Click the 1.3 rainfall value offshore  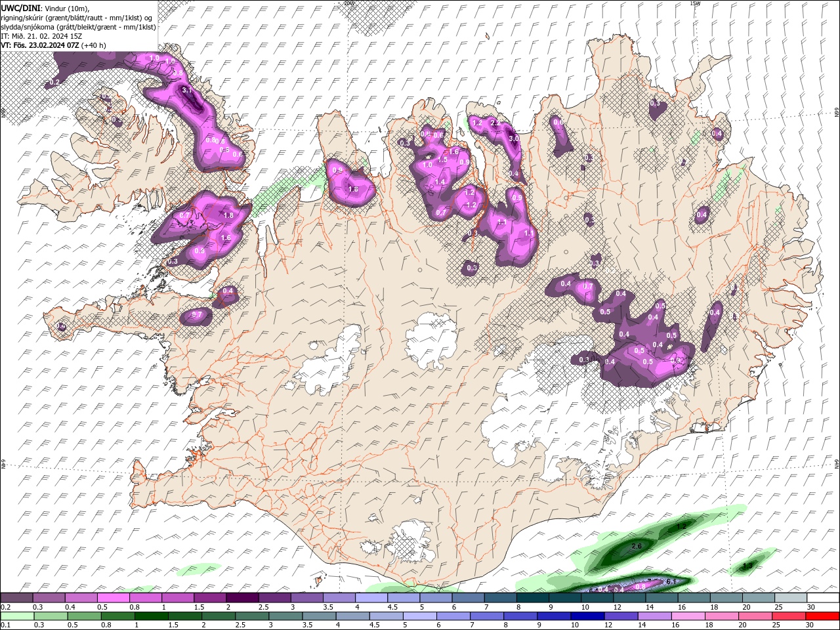point(747,565)
